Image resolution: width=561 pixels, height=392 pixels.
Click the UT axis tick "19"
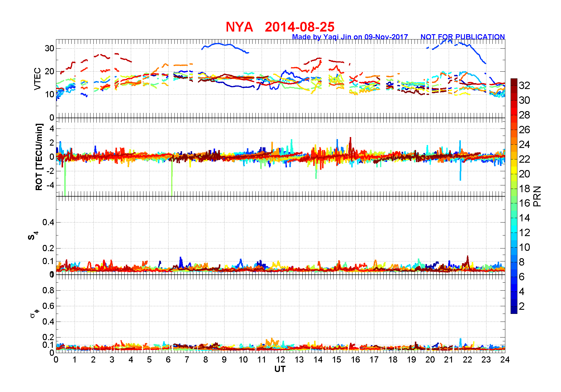coord(411,360)
